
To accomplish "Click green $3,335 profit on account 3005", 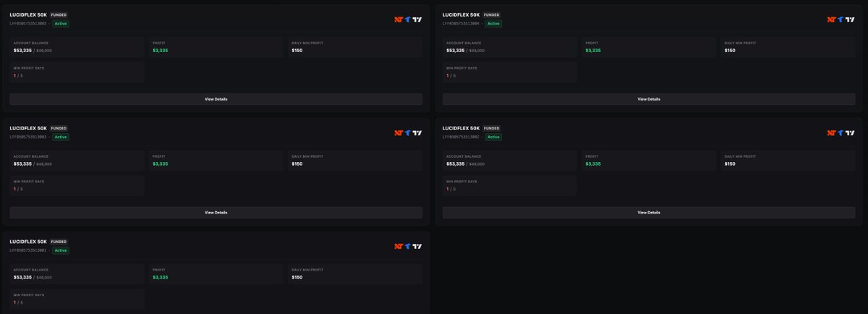I will coord(161,51).
